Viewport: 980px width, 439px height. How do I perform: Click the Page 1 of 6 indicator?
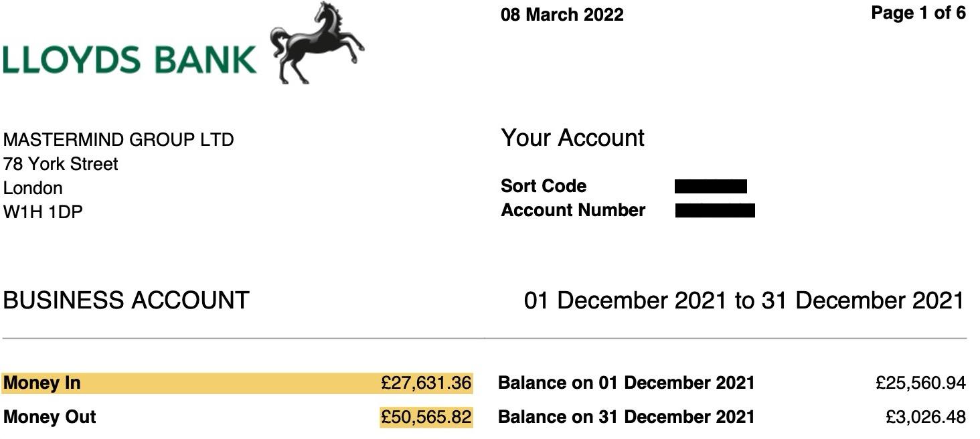coord(918,13)
